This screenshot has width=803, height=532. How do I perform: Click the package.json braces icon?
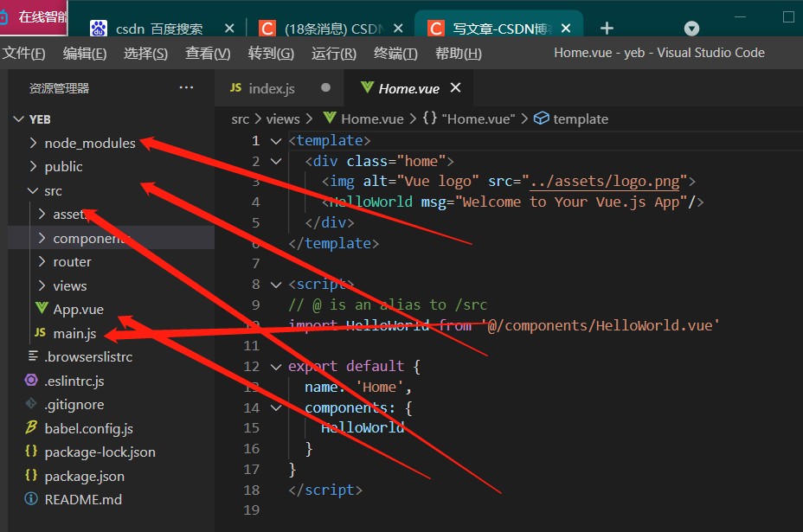31,475
